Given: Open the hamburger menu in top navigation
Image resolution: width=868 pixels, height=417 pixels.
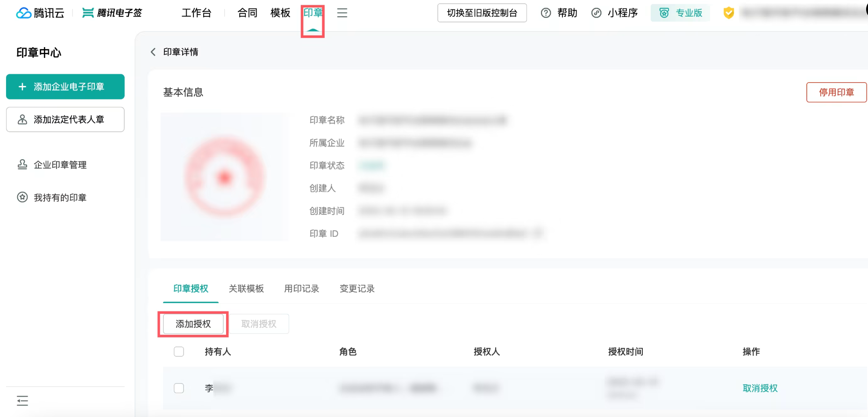Looking at the screenshot, I should pos(342,13).
